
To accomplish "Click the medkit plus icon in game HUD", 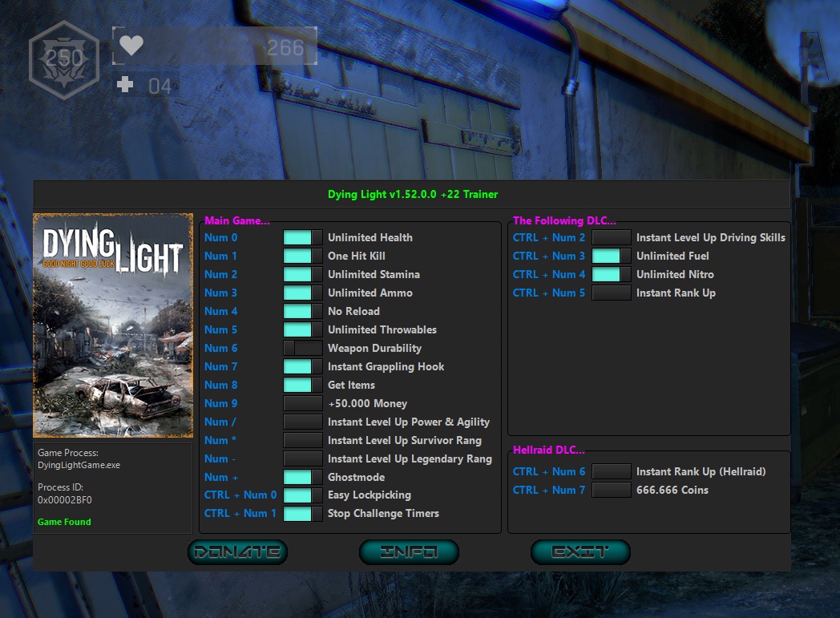I will tap(125, 84).
